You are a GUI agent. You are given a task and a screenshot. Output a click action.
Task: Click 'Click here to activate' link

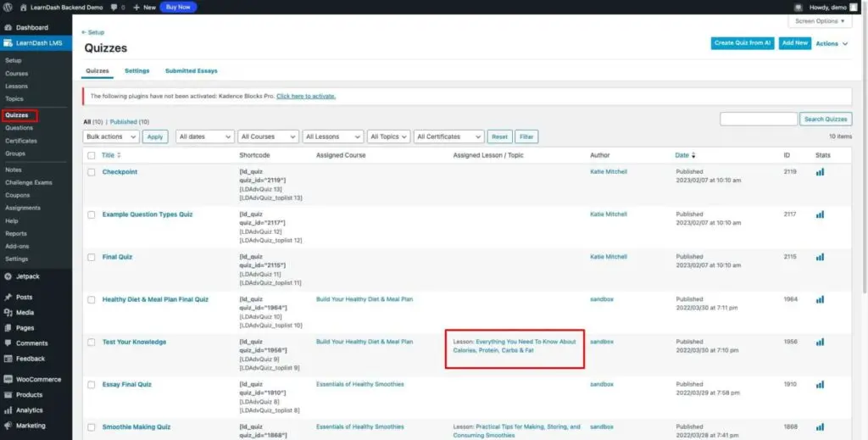point(306,97)
